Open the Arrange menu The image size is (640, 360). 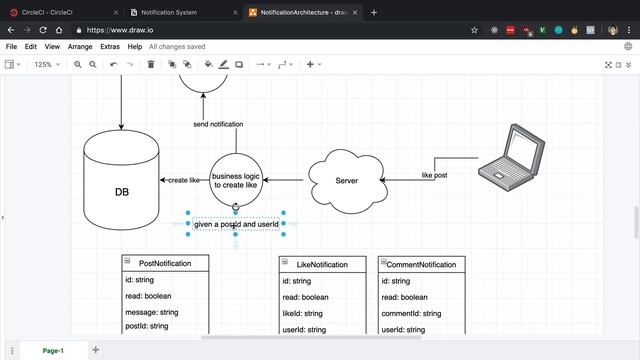coord(80,47)
